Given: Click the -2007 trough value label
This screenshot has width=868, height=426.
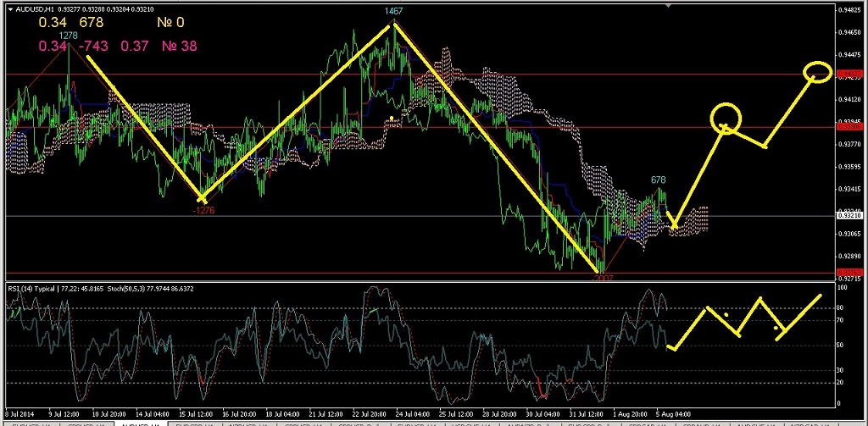Looking at the screenshot, I should coord(601,278).
